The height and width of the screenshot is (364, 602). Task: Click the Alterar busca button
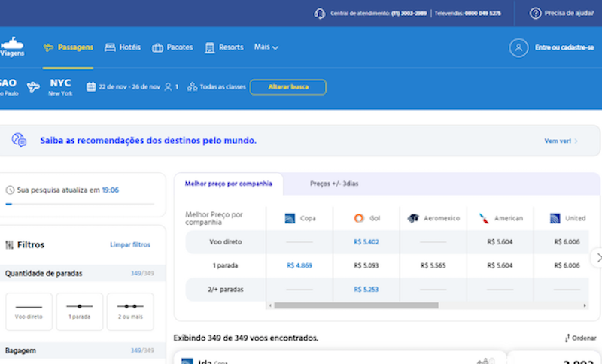pyautogui.click(x=288, y=87)
